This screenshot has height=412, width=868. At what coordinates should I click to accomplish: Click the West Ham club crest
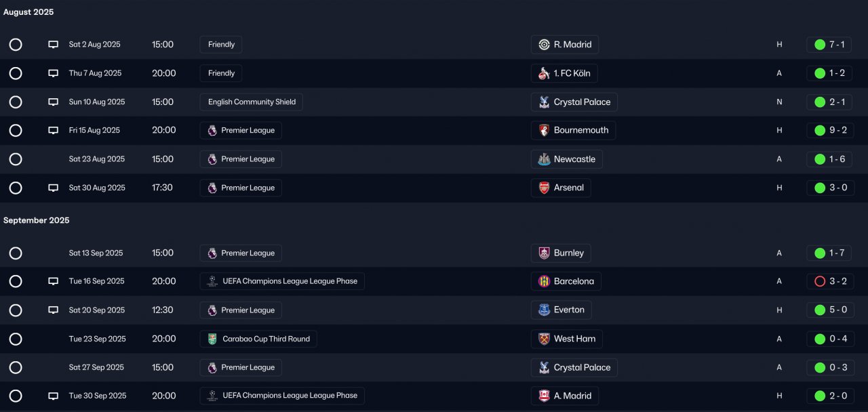point(544,339)
